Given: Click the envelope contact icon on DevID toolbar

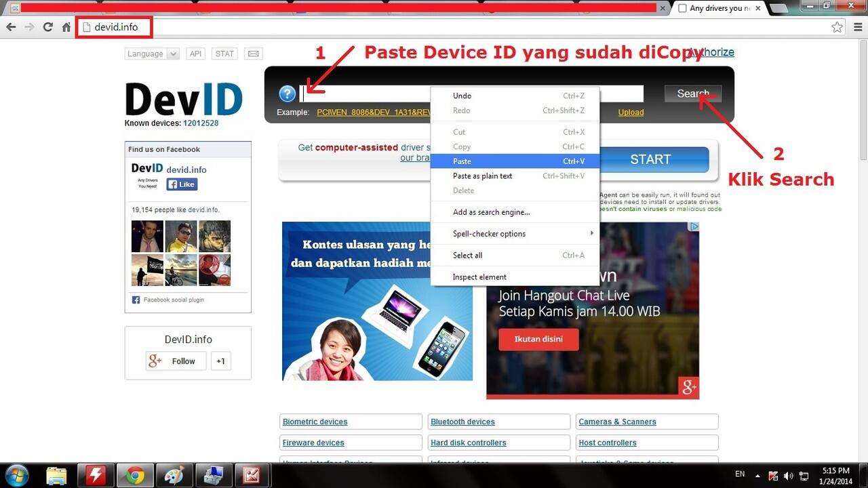Looking at the screenshot, I should coord(253,54).
